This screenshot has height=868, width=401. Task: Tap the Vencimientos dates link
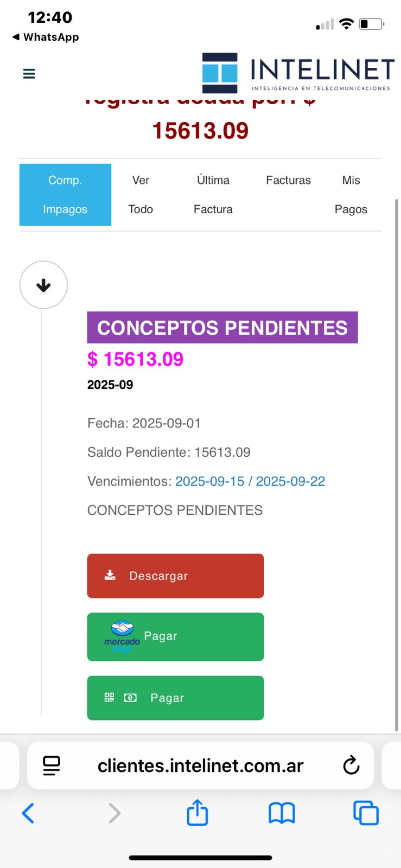pyautogui.click(x=250, y=482)
